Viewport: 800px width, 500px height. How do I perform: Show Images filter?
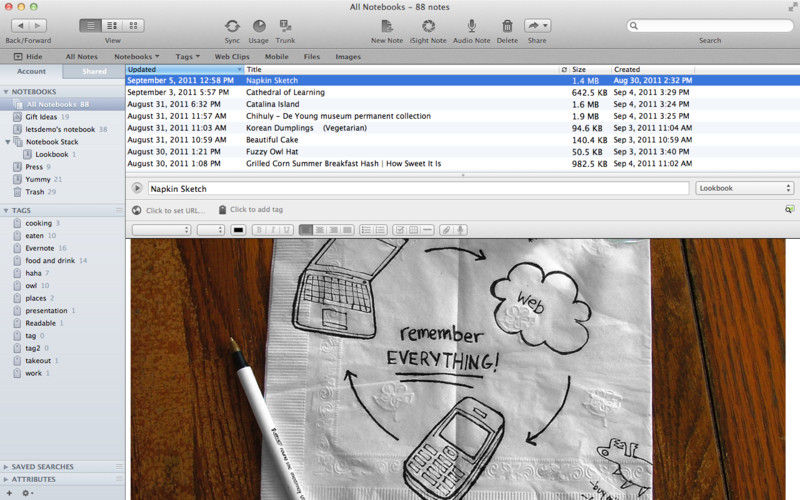pos(348,57)
